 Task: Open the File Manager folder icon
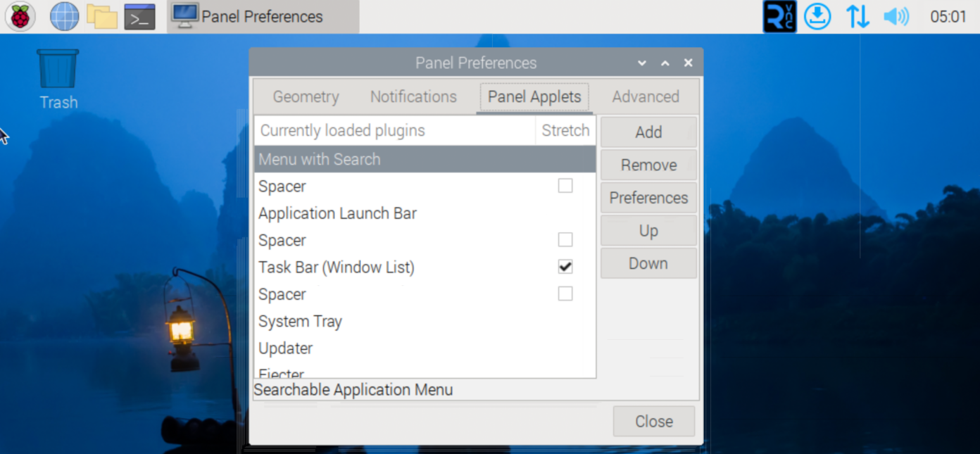click(102, 16)
